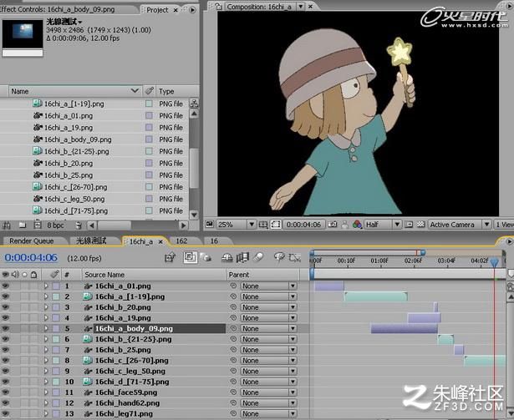Switch to the 16 timeline tab

[x=214, y=240]
